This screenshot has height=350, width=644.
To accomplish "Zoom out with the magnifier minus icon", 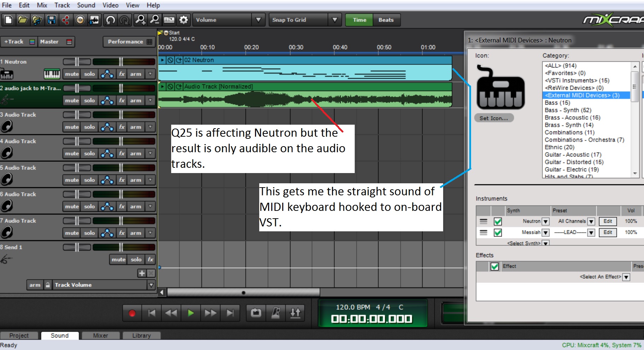I will point(155,20).
